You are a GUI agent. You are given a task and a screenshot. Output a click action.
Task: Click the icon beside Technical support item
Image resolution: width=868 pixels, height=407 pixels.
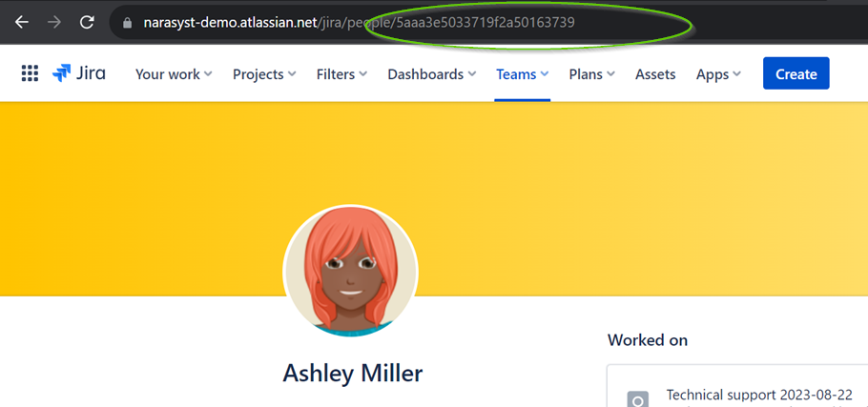click(636, 398)
